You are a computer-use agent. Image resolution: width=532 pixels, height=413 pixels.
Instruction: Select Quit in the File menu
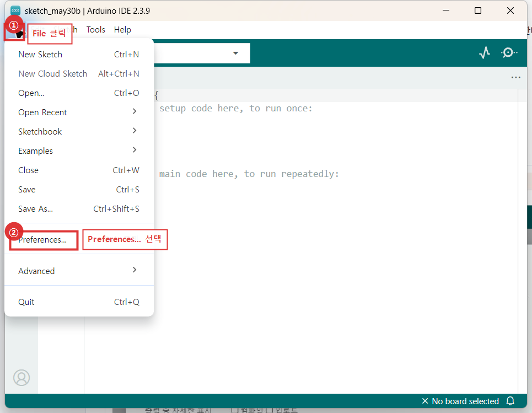pos(79,302)
